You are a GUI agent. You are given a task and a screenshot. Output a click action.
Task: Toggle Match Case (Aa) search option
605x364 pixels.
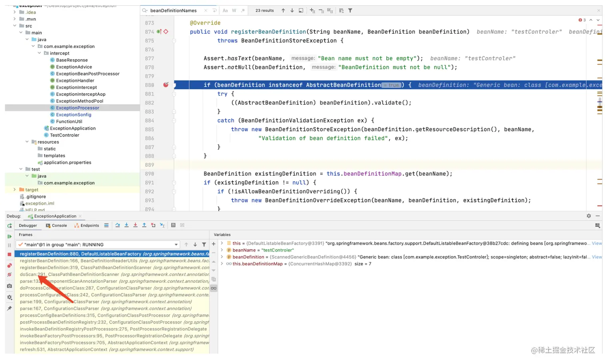225,10
